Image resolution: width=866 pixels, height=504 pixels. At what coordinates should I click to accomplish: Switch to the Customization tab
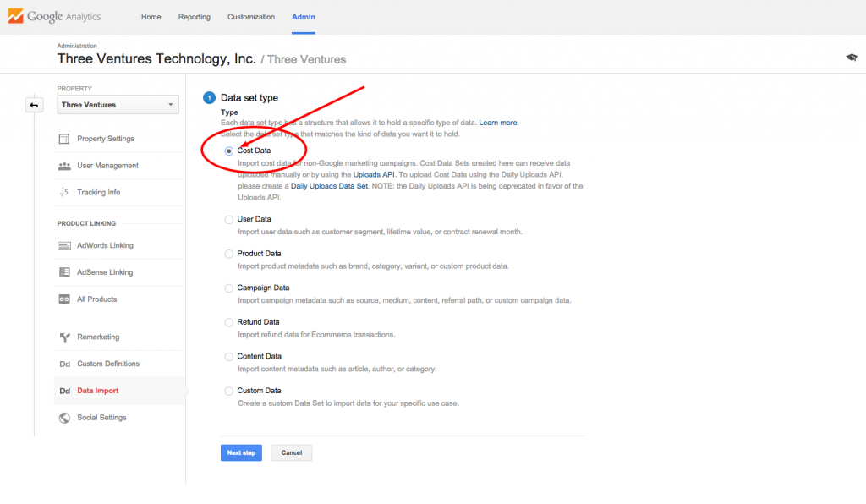pyautogui.click(x=250, y=17)
